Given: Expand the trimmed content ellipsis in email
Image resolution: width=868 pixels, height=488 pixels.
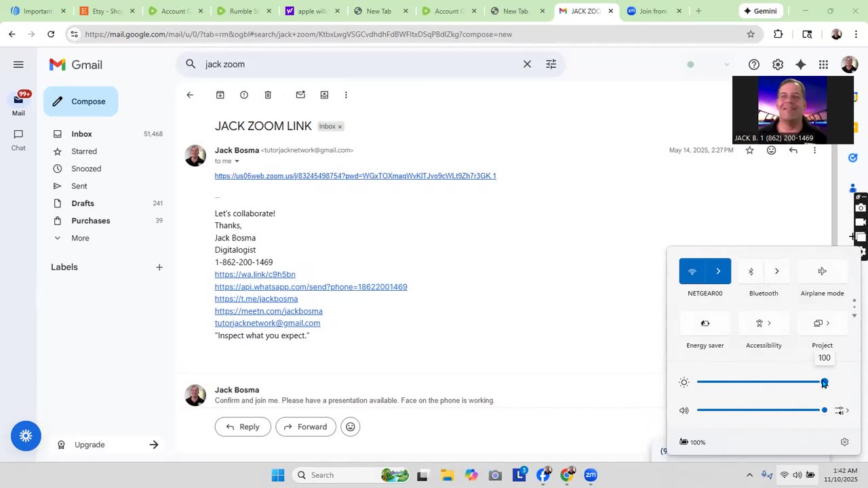Looking at the screenshot, I should pyautogui.click(x=218, y=197).
